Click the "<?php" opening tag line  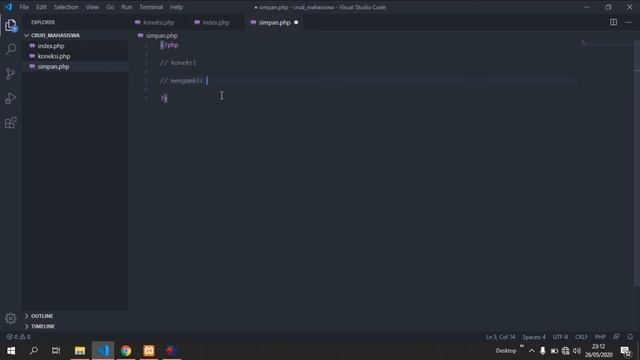(169, 45)
